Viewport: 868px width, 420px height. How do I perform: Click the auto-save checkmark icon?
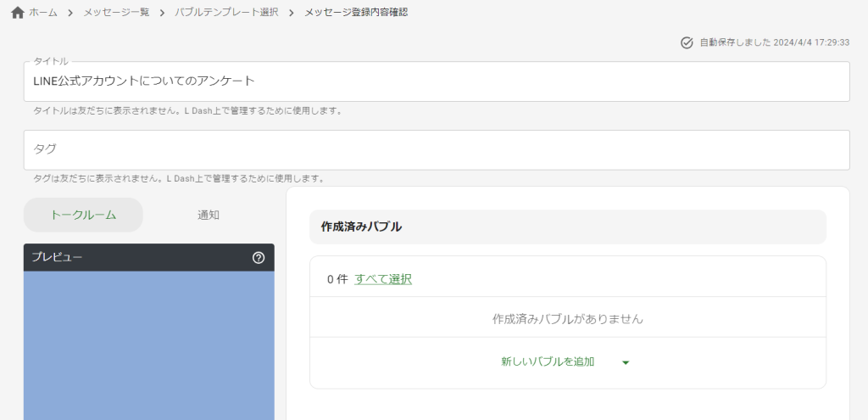[x=687, y=42]
